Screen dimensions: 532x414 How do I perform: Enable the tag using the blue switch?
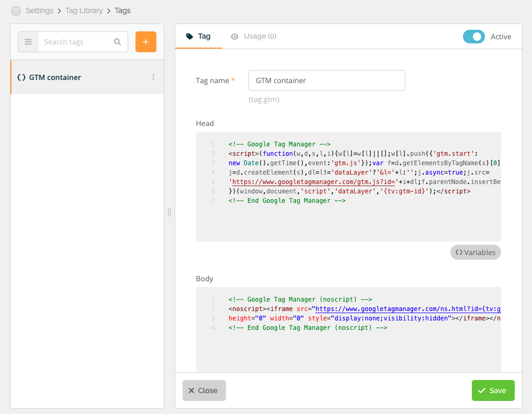coord(473,37)
